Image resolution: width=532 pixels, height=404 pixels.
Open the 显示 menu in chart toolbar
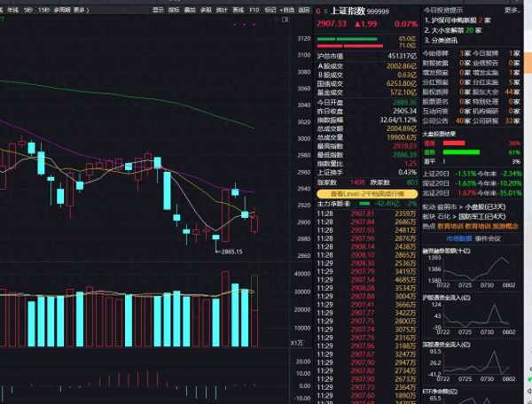click(158, 10)
